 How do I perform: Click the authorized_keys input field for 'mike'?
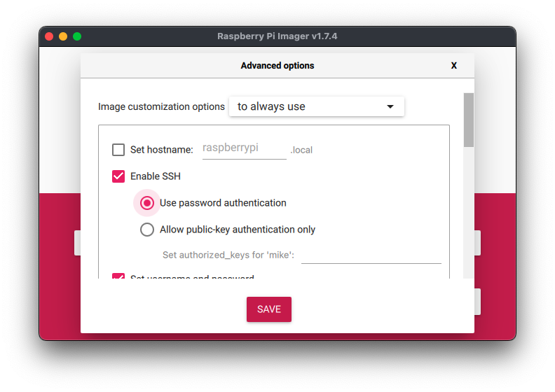click(371, 255)
